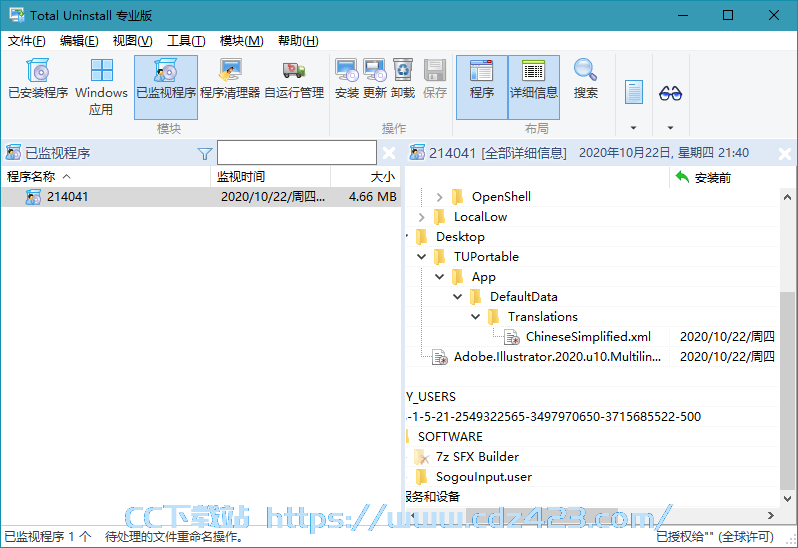Click the 7z SFX Builder deleted-key icon
The height and width of the screenshot is (548, 798).
coord(421,457)
